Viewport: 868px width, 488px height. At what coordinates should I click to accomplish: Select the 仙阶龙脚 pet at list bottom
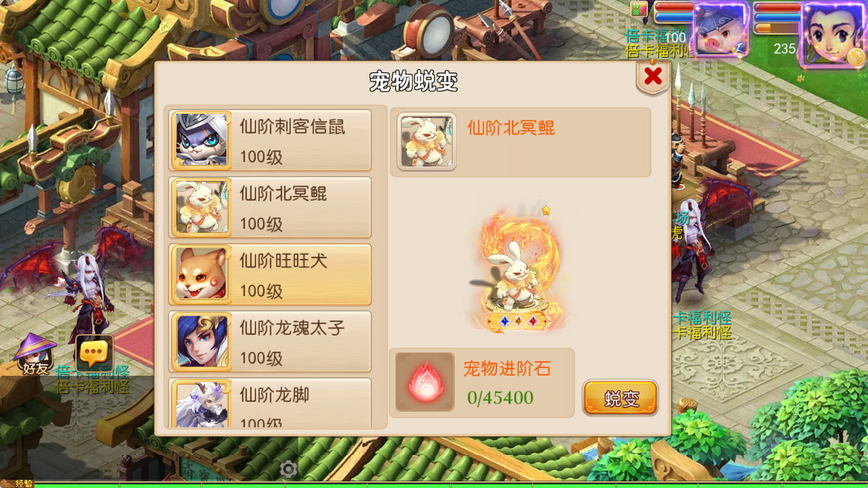(270, 403)
